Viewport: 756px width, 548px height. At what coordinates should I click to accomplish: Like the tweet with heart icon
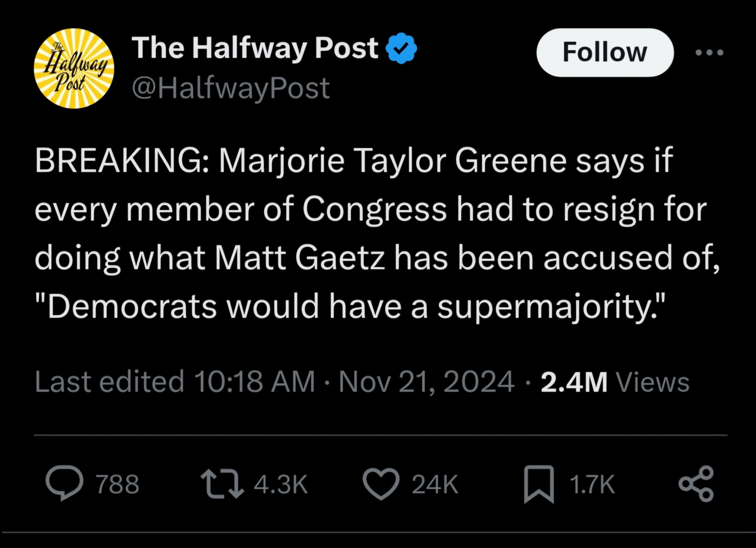click(381, 484)
